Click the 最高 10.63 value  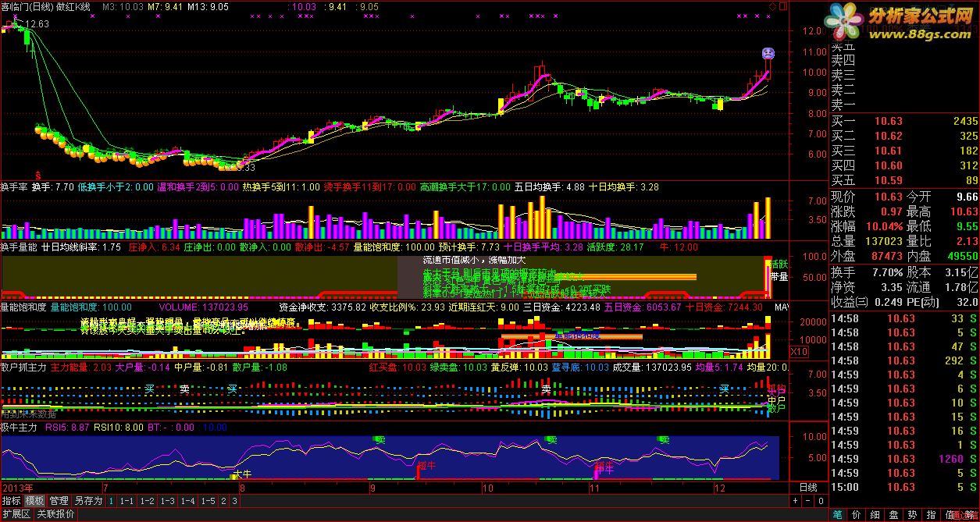pos(964,211)
